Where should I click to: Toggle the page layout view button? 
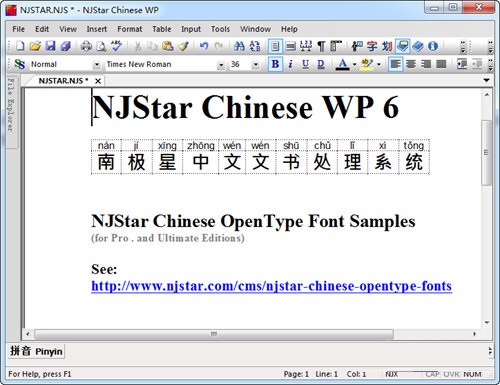[275, 46]
